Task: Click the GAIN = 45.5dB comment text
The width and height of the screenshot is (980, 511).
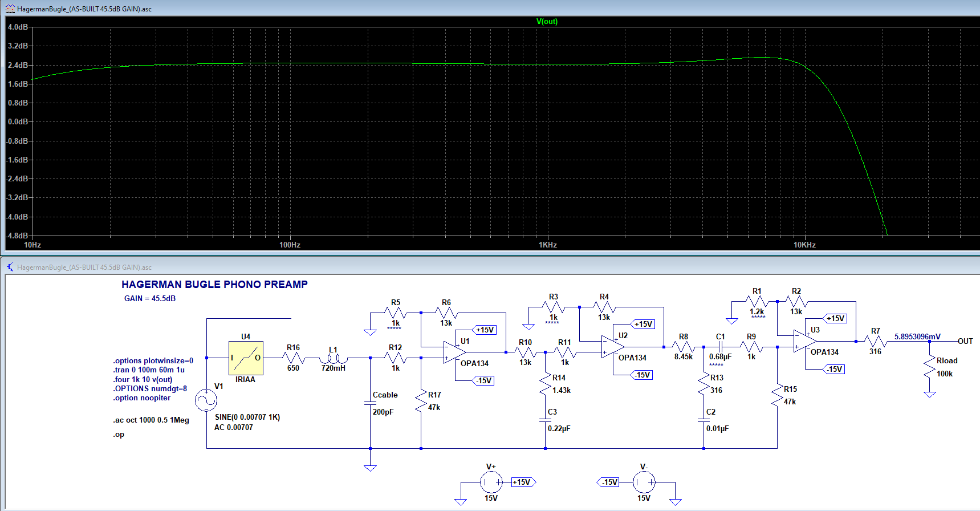Action: coord(150,298)
